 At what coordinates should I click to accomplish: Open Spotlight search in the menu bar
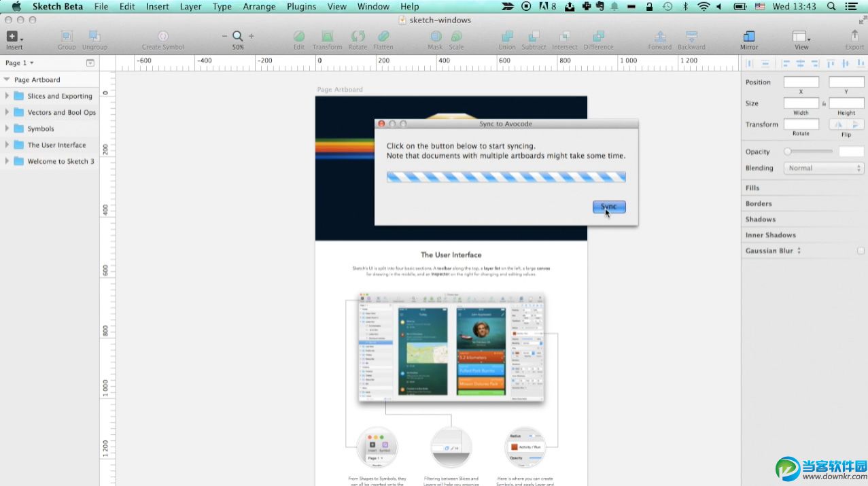tap(831, 6)
